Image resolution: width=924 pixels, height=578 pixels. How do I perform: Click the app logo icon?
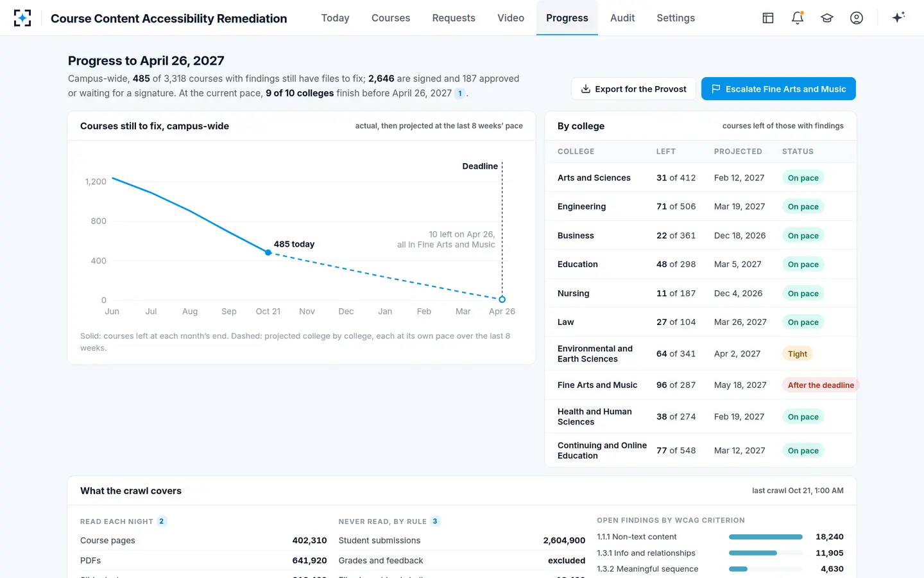[x=22, y=18]
